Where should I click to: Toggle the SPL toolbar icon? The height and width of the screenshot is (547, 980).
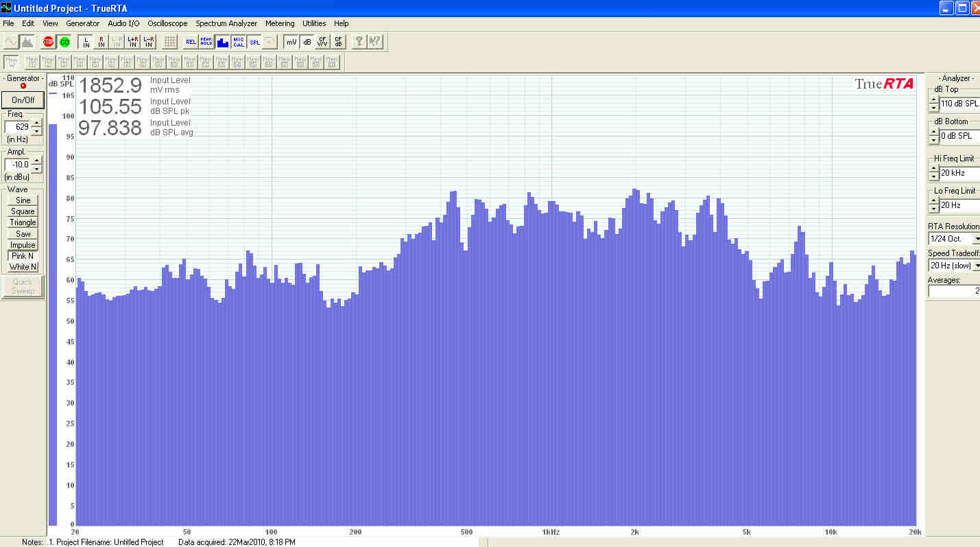coord(254,42)
